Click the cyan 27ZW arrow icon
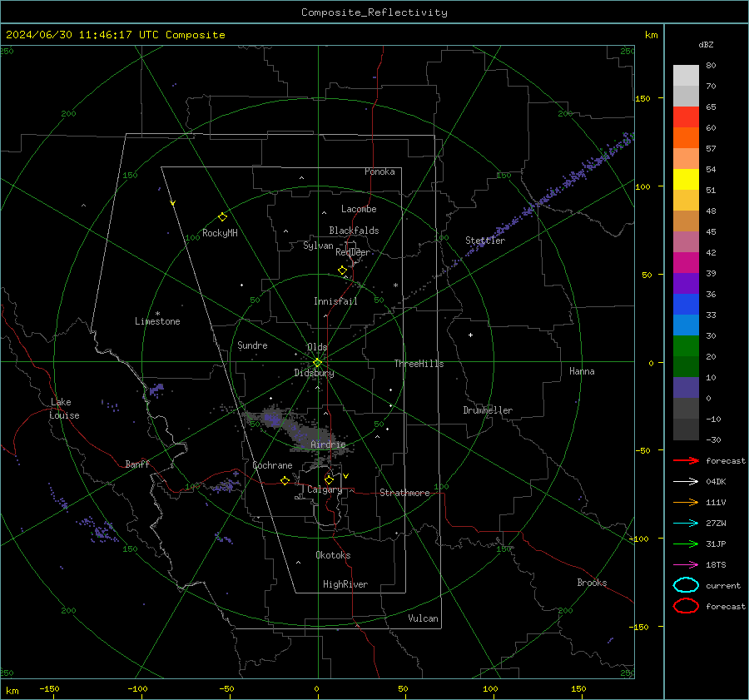The image size is (749, 700). (x=686, y=524)
